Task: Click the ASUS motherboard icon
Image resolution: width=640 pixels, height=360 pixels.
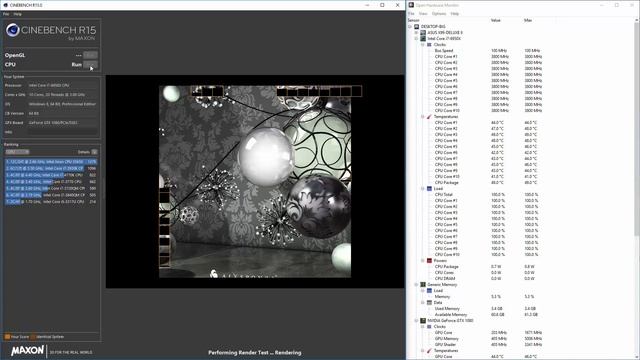Action: point(423,33)
